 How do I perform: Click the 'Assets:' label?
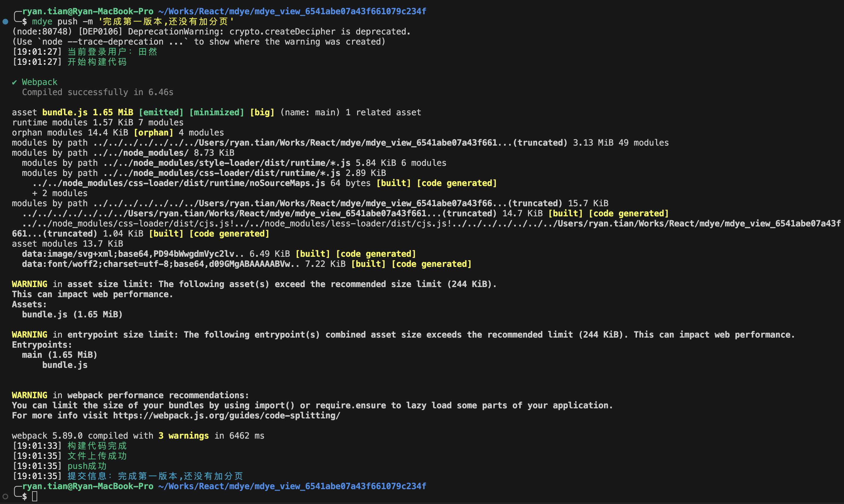[x=29, y=304]
